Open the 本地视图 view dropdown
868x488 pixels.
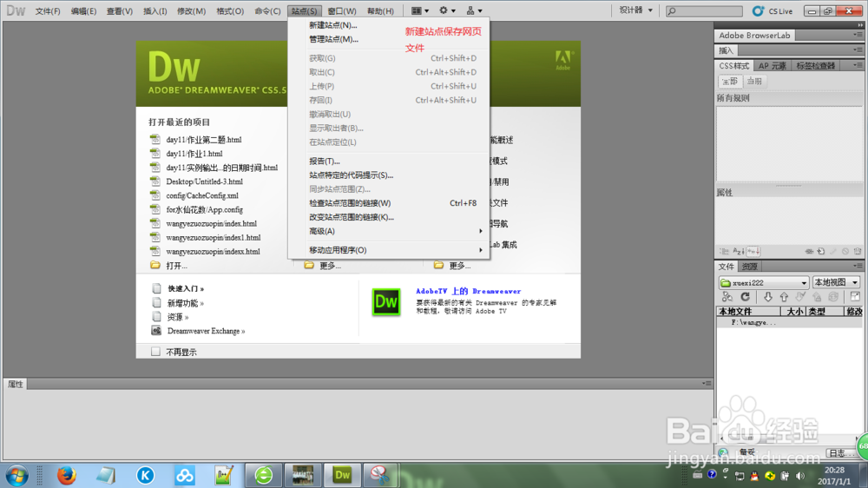click(x=836, y=282)
